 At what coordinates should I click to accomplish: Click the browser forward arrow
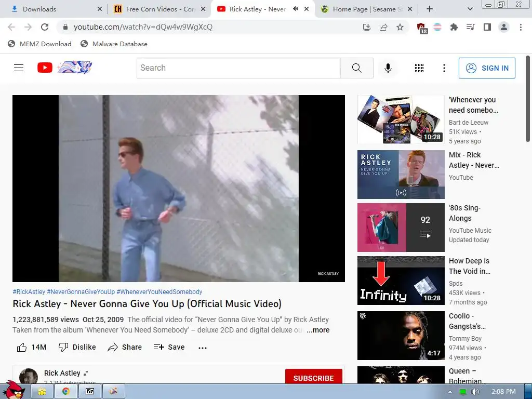click(x=28, y=27)
